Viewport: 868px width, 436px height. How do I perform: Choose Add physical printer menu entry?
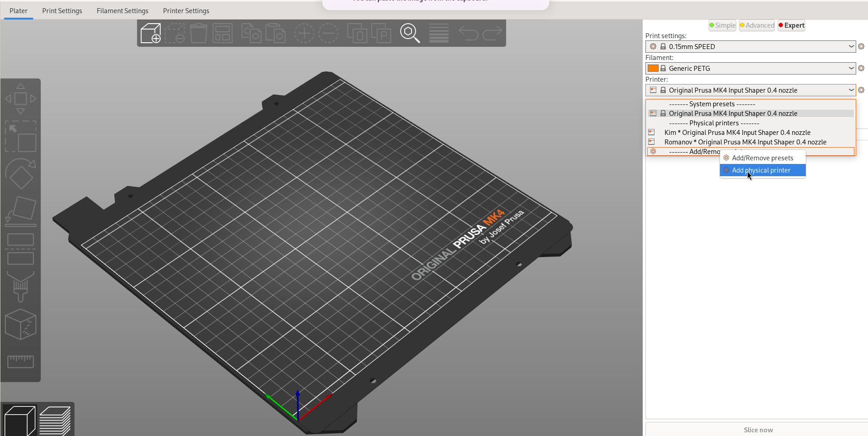pos(762,170)
